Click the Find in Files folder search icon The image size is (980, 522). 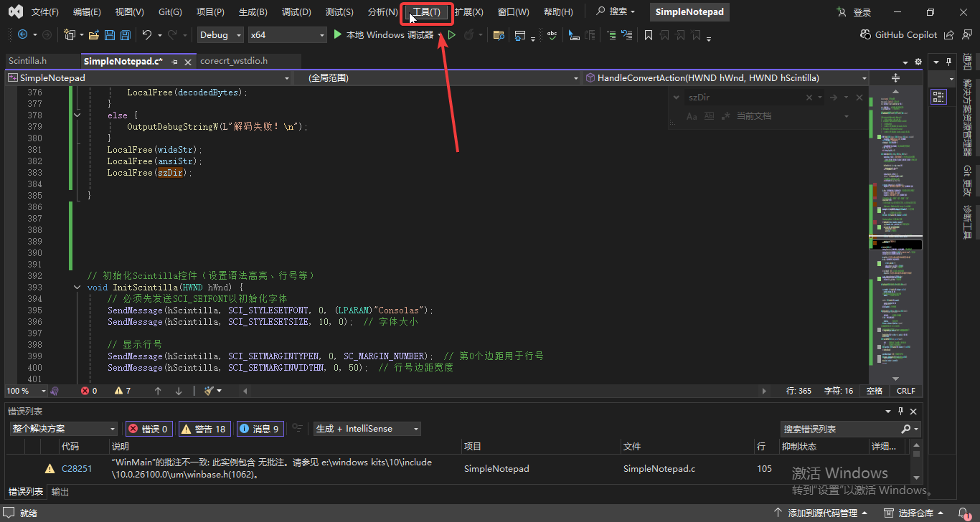pyautogui.click(x=499, y=34)
